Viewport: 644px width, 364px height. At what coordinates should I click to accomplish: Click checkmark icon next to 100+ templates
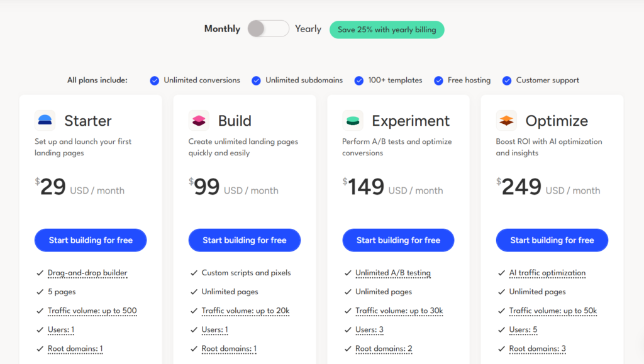point(358,80)
